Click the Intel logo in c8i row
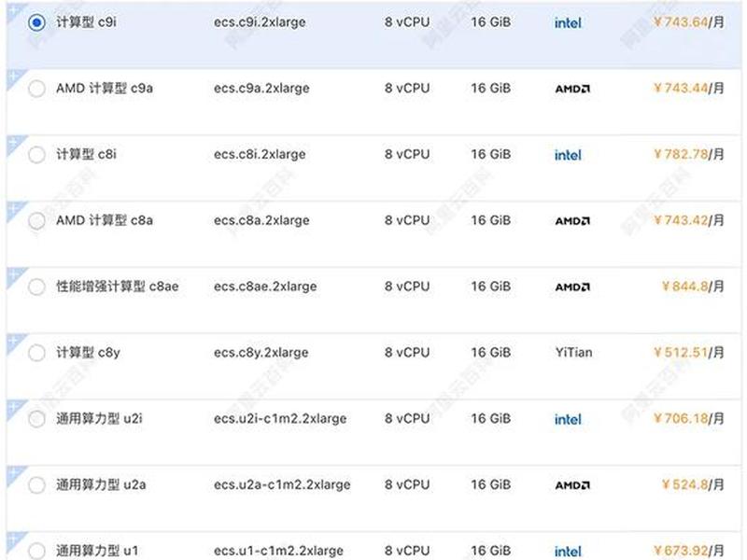This screenshot has height=560, width=747. tap(568, 155)
